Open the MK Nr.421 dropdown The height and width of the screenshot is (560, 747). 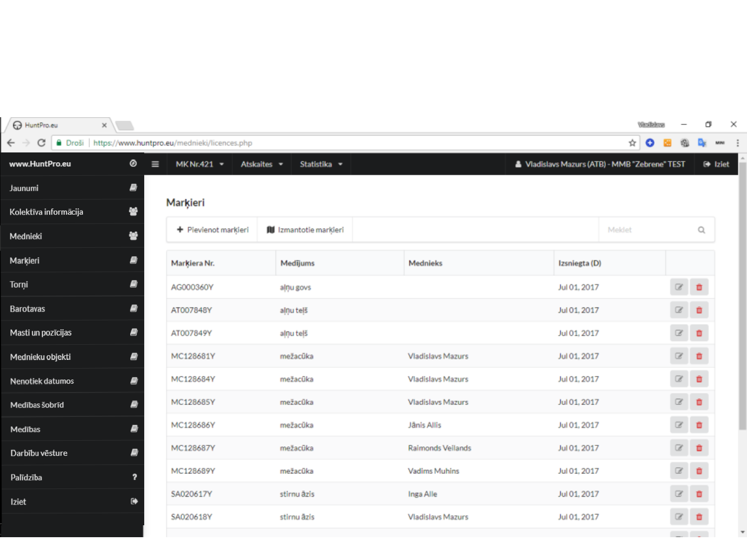200,164
